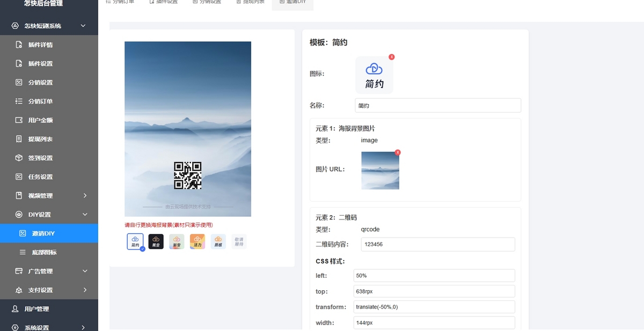Screen dimensions: 644x331
Task: Click the 元素 2：二维码 heading
Action: [x=336, y=218]
